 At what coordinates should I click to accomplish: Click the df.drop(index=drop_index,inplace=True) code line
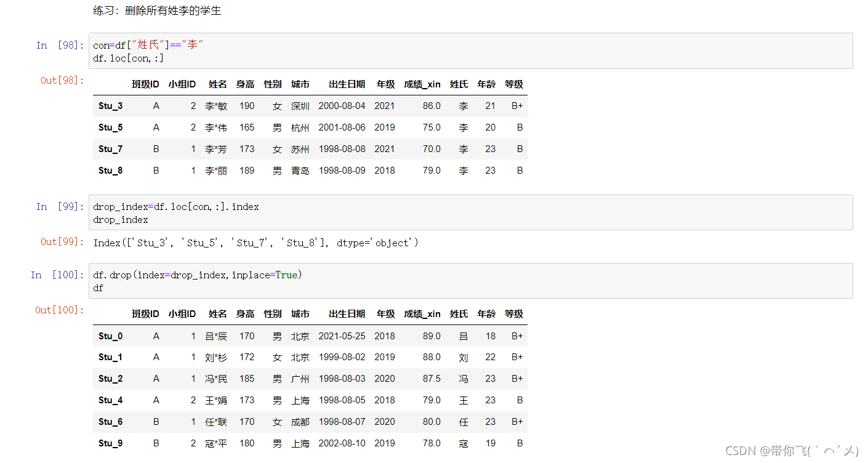198,275
